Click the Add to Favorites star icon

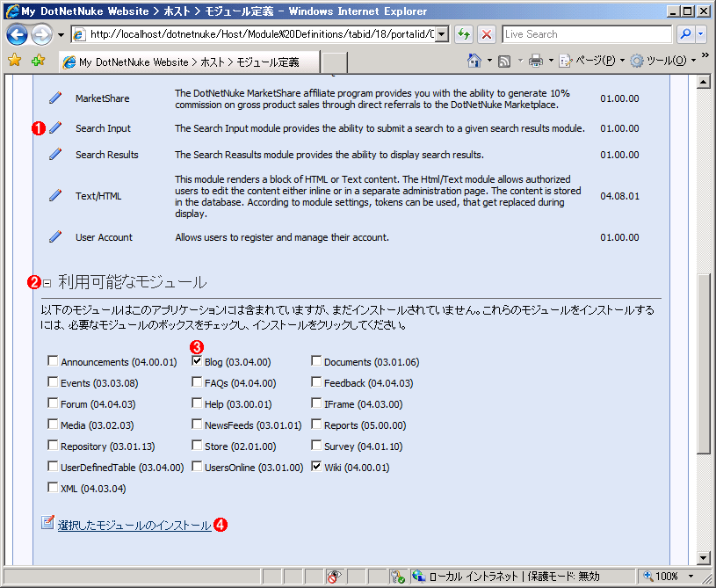coord(38,61)
